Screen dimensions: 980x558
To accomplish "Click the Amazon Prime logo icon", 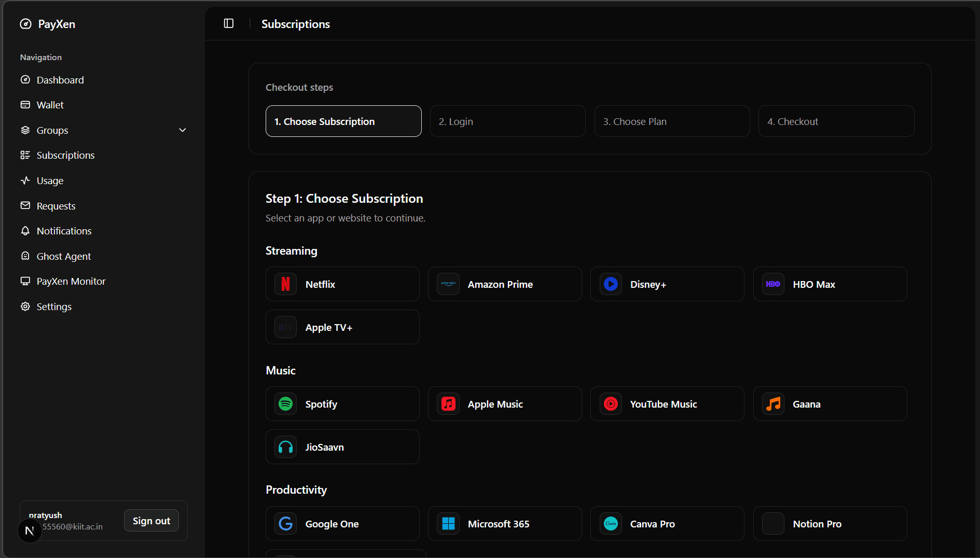I will click(448, 284).
